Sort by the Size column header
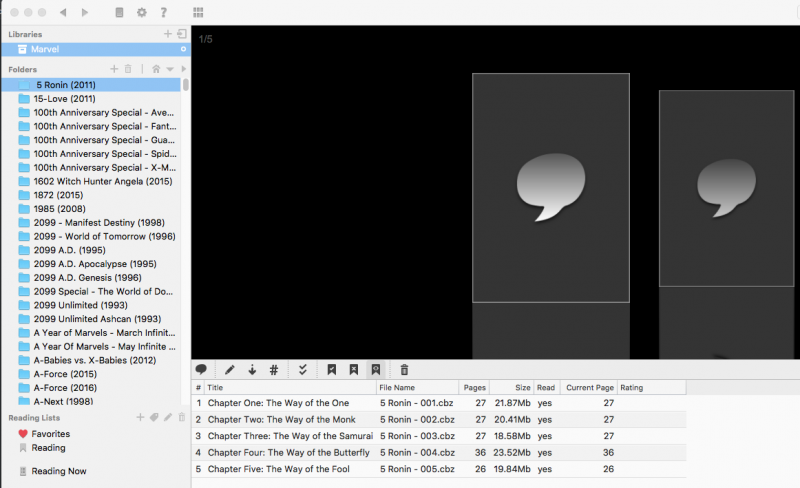The height and width of the screenshot is (488, 800). [512, 387]
